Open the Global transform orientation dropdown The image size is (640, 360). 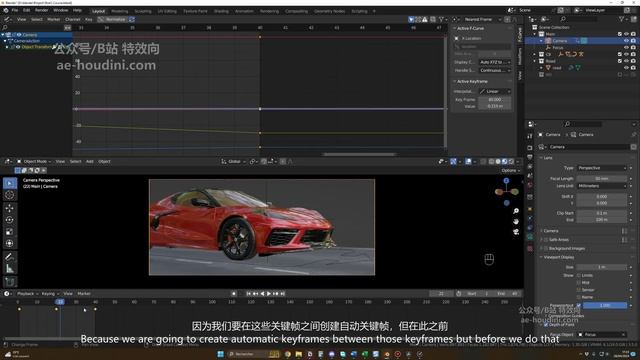coord(233,162)
